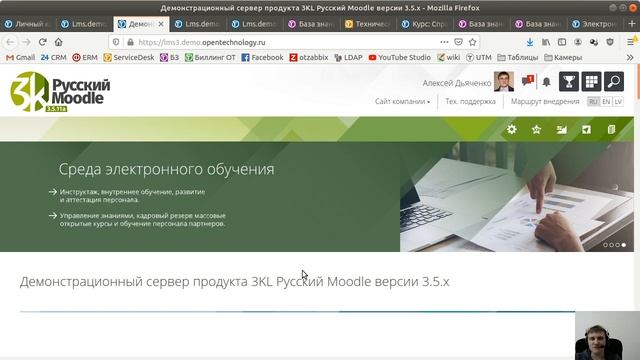Open page actions three-dot menu
640x360 pixels.
[444, 42]
